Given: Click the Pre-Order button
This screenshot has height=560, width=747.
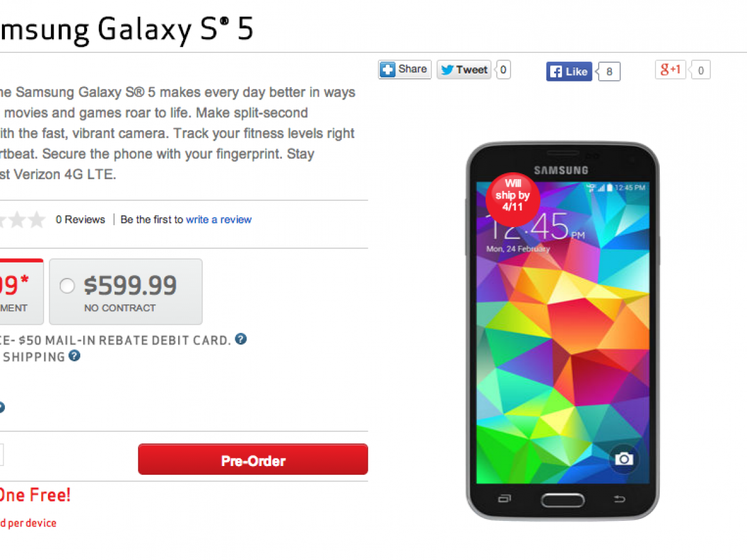Looking at the screenshot, I should pos(253,460).
